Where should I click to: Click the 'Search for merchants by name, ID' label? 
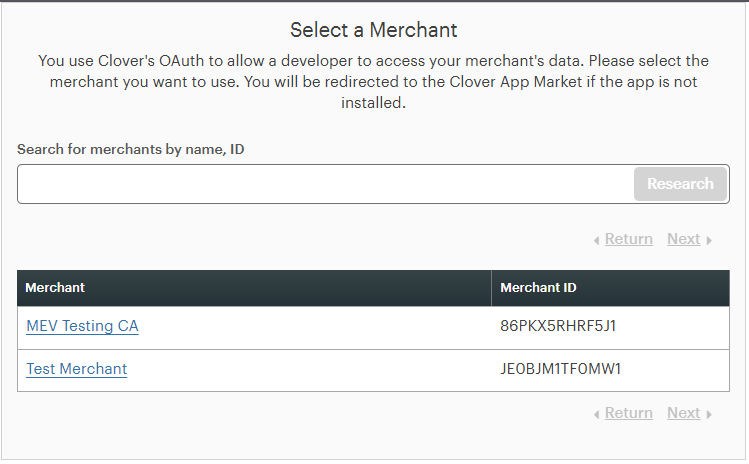coord(131,149)
